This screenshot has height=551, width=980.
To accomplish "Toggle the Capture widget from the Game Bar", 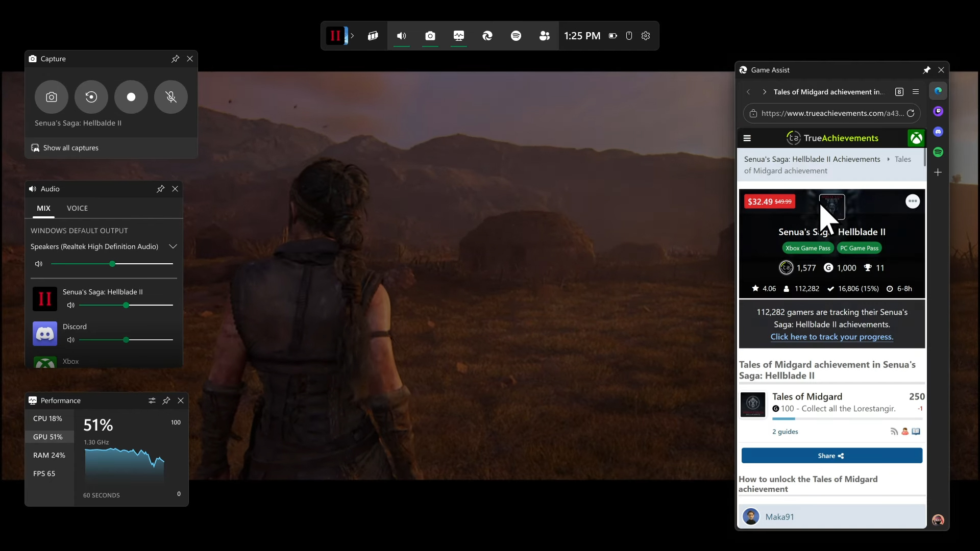I will tap(430, 36).
